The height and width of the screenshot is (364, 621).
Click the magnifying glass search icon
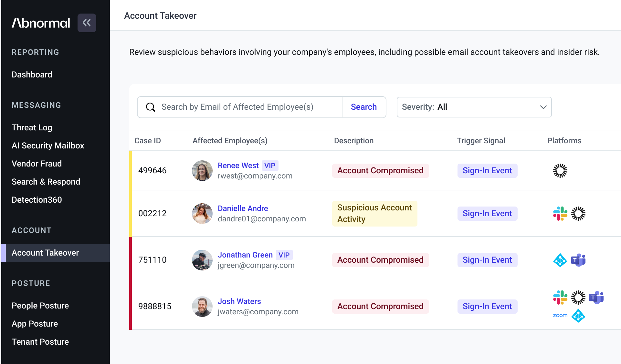(151, 107)
